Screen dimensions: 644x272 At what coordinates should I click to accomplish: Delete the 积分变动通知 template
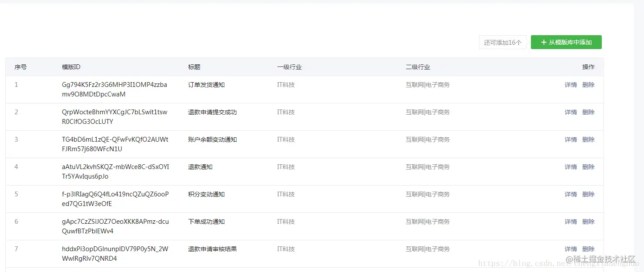coord(588,194)
